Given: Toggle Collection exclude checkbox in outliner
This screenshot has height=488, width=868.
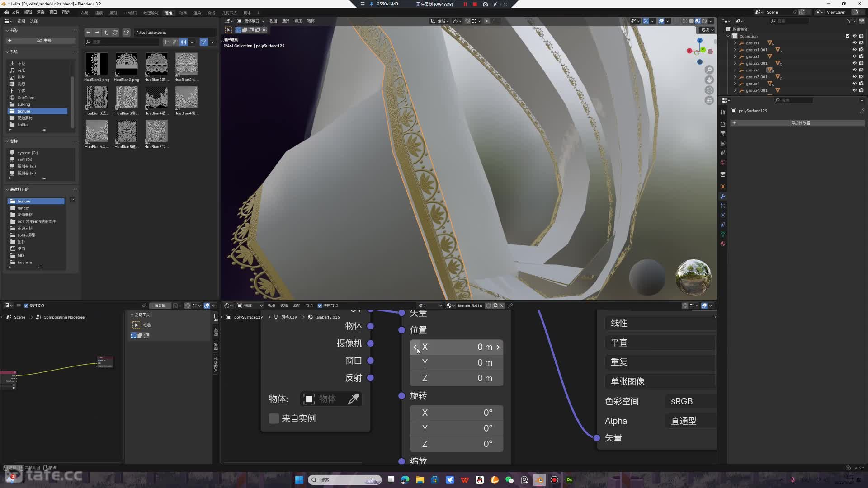Looking at the screenshot, I should pos(848,36).
